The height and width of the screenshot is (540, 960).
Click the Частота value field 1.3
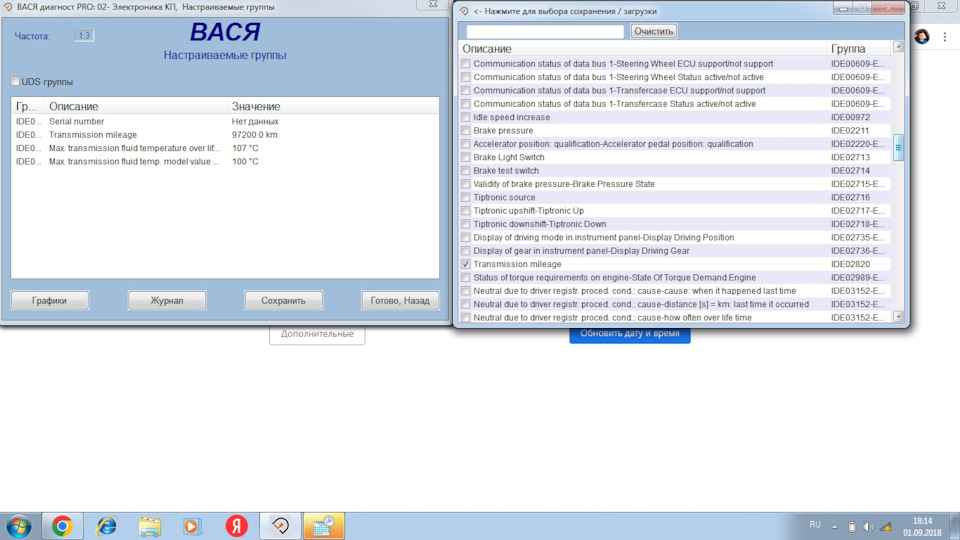[x=84, y=36]
